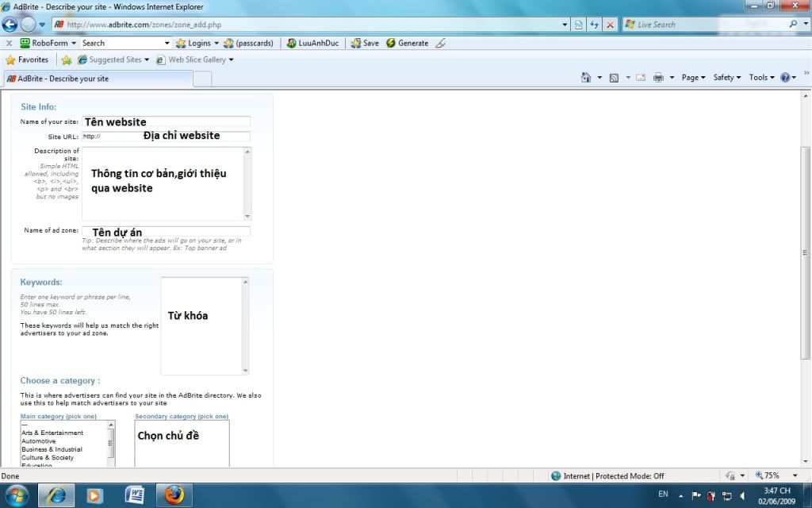812x508 pixels.
Task: Select Automotive in main category list
Action: pos(39,441)
